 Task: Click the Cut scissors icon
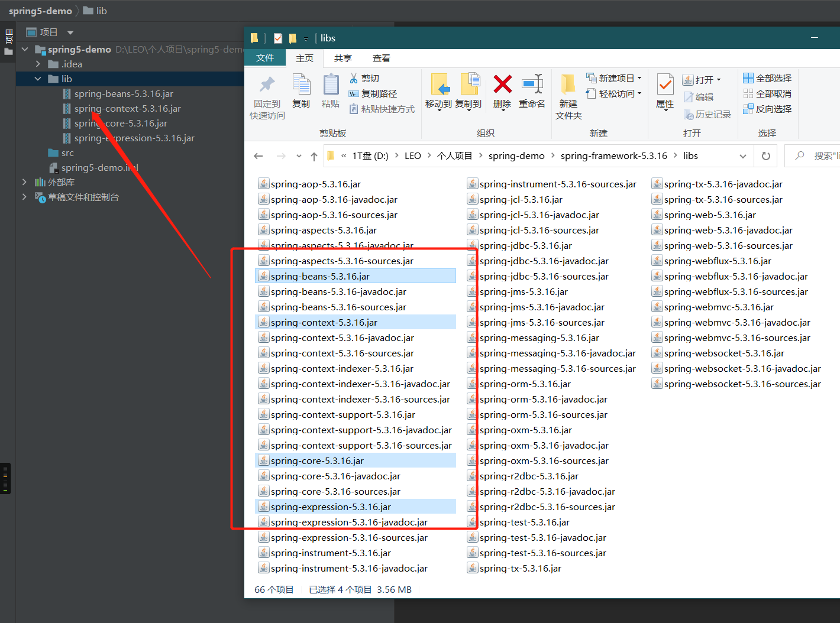[x=354, y=78]
